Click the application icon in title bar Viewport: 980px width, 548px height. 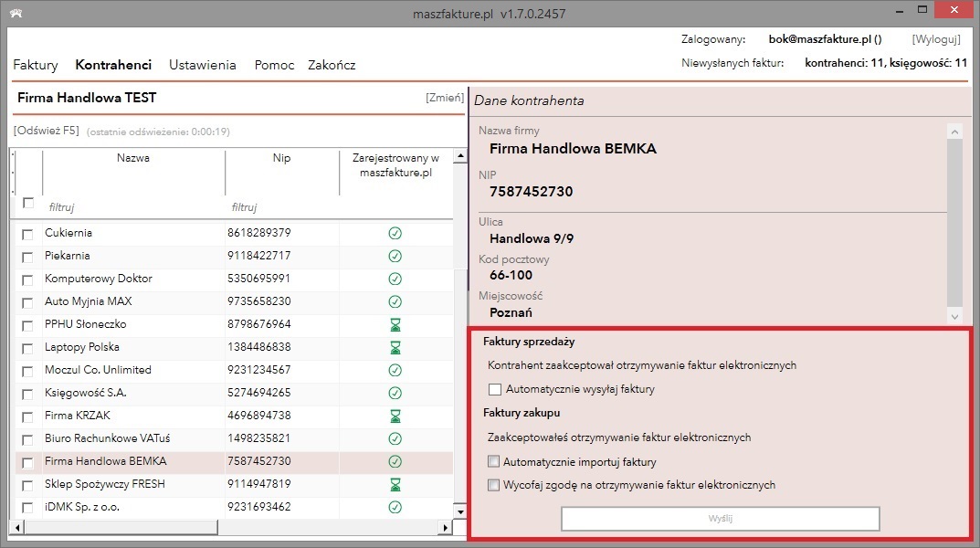[16, 13]
